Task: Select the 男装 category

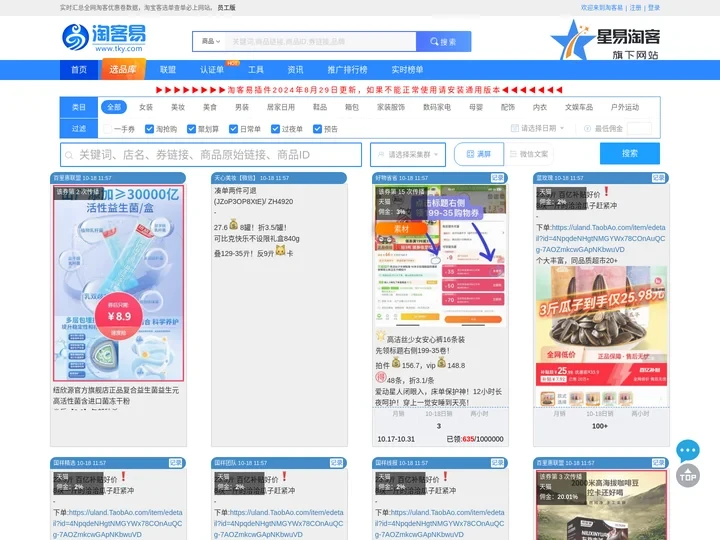Action: [x=242, y=107]
